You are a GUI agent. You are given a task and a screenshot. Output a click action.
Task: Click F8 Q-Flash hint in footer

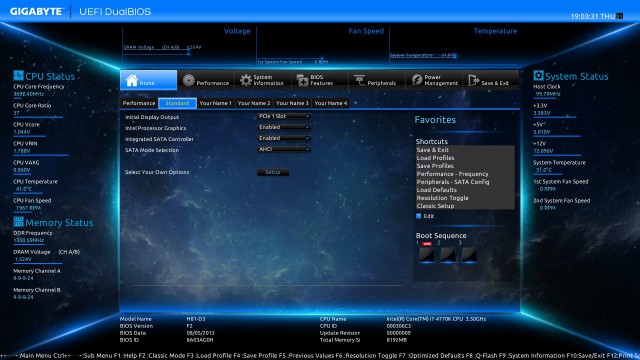click(x=481, y=356)
